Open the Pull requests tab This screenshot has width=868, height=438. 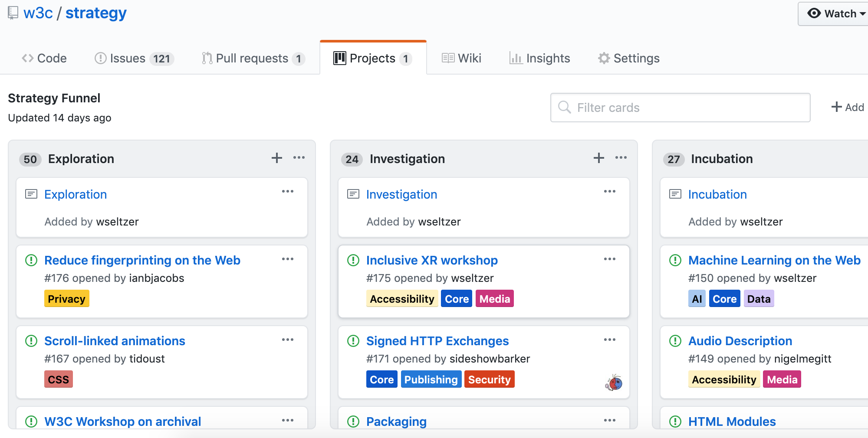[253, 59]
